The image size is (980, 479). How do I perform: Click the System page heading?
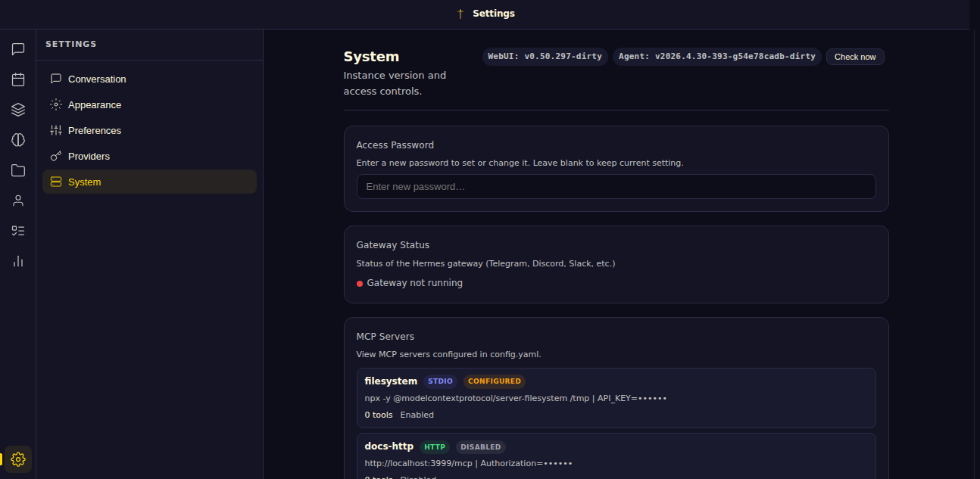tap(371, 57)
